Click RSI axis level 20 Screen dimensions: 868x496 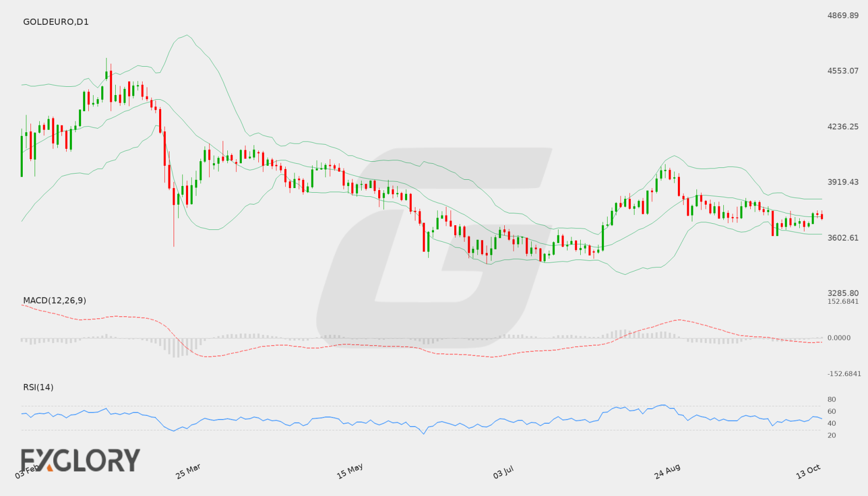tap(832, 436)
